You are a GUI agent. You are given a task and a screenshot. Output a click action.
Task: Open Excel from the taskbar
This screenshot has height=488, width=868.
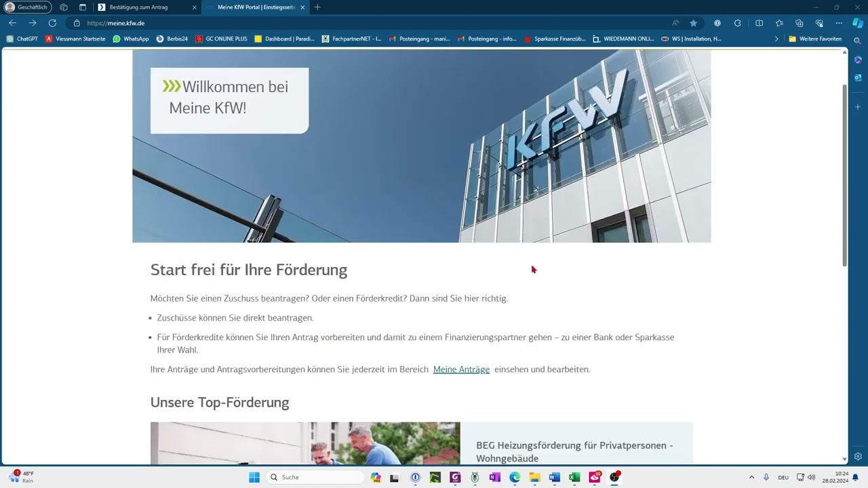pos(574,477)
